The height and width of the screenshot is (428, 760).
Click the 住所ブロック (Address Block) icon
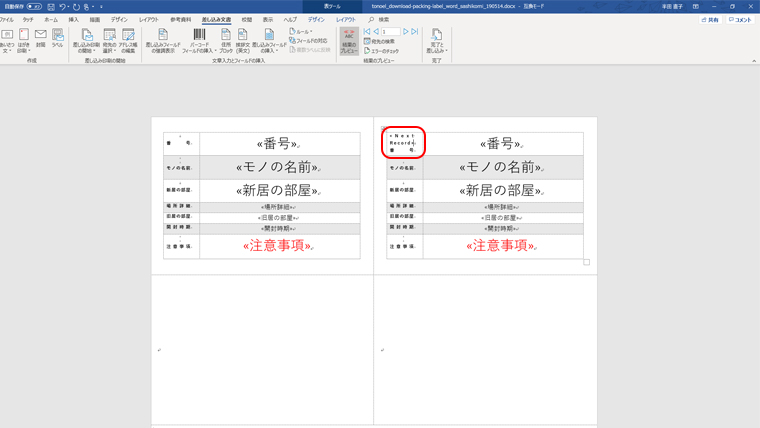(x=226, y=39)
